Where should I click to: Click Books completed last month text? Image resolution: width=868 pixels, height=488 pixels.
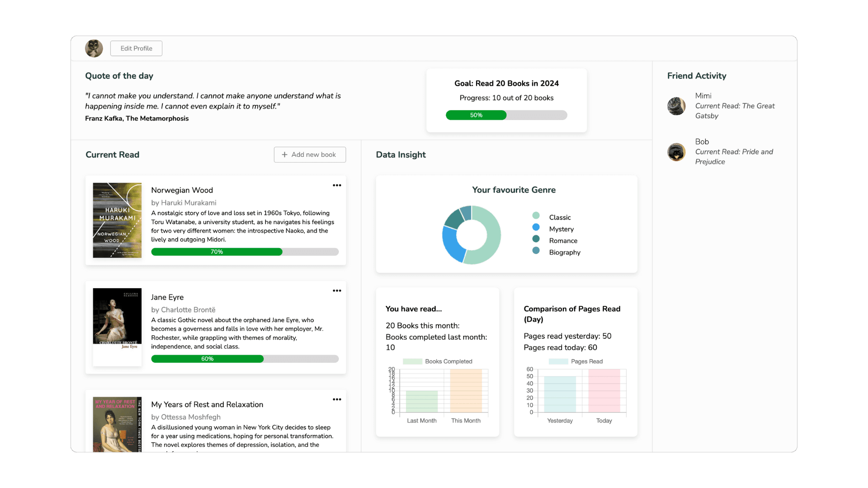[436, 342]
